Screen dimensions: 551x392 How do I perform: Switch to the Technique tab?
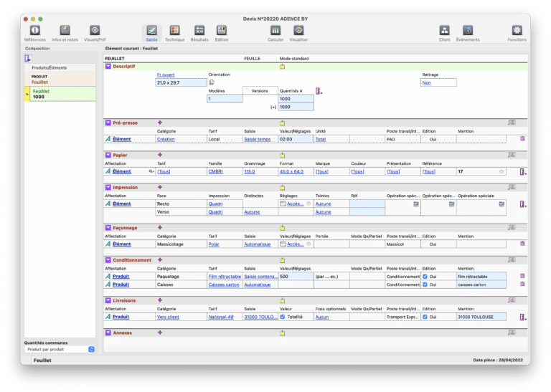coord(174,32)
